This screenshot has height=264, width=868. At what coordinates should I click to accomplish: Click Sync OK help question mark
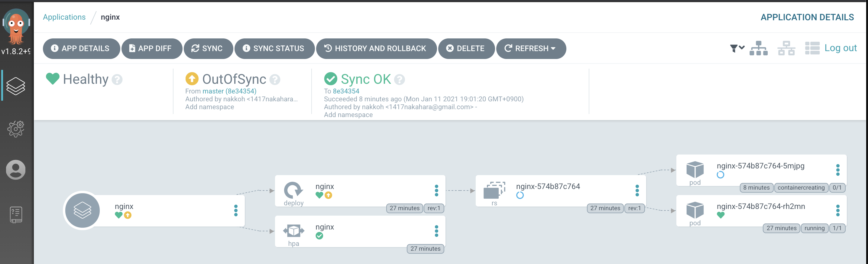point(399,80)
